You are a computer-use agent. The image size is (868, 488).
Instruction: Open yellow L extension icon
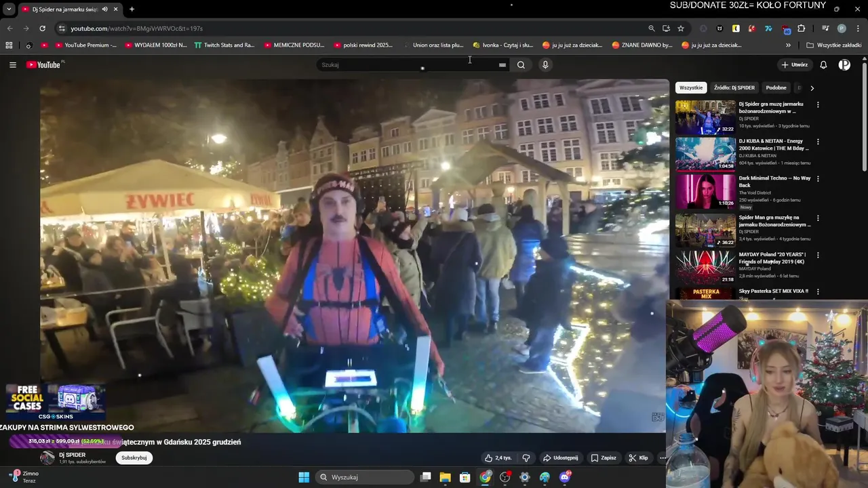coord(736,28)
